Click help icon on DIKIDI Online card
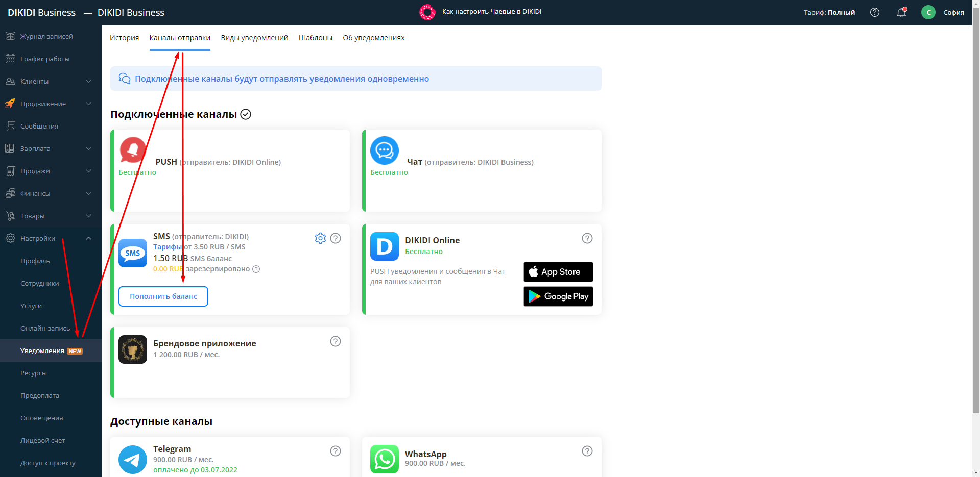Viewport: 980px width, 477px height. pos(587,238)
